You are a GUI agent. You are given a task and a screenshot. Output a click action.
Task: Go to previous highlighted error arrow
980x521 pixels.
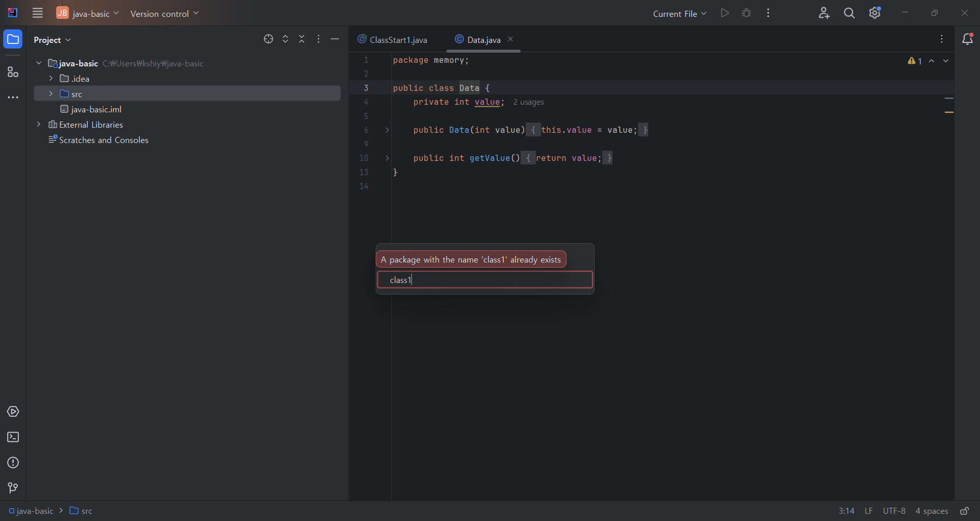click(932, 61)
